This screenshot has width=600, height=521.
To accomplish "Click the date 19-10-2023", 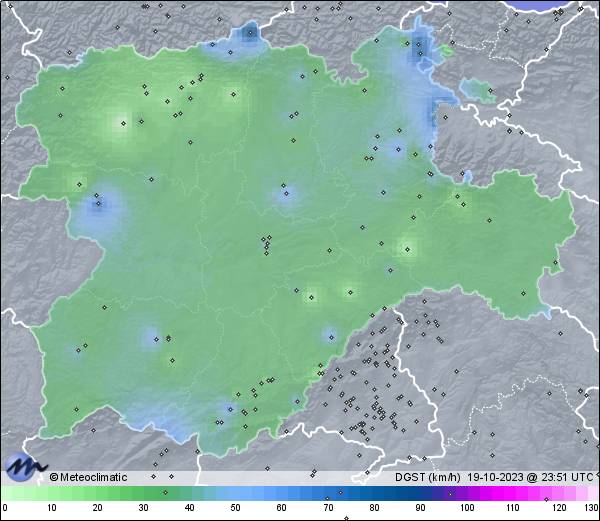I will click(495, 477).
